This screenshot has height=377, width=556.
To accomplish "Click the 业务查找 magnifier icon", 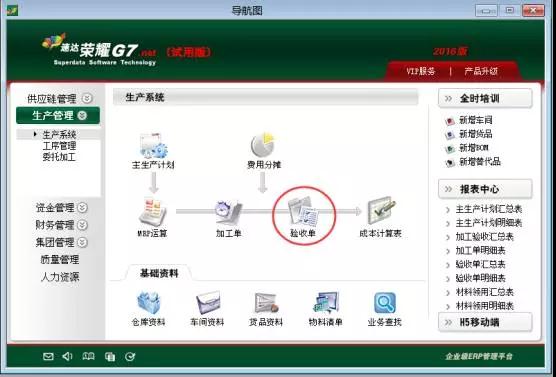I will 385,303.
